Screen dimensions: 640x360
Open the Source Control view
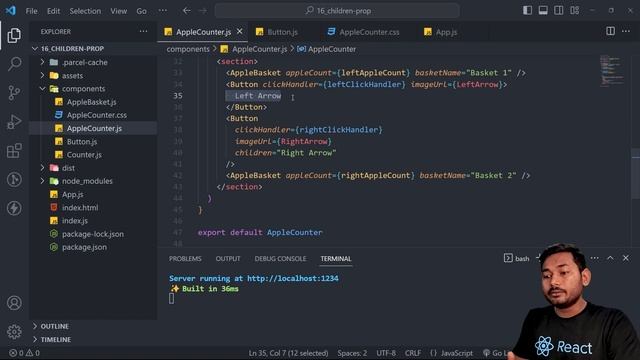14,93
